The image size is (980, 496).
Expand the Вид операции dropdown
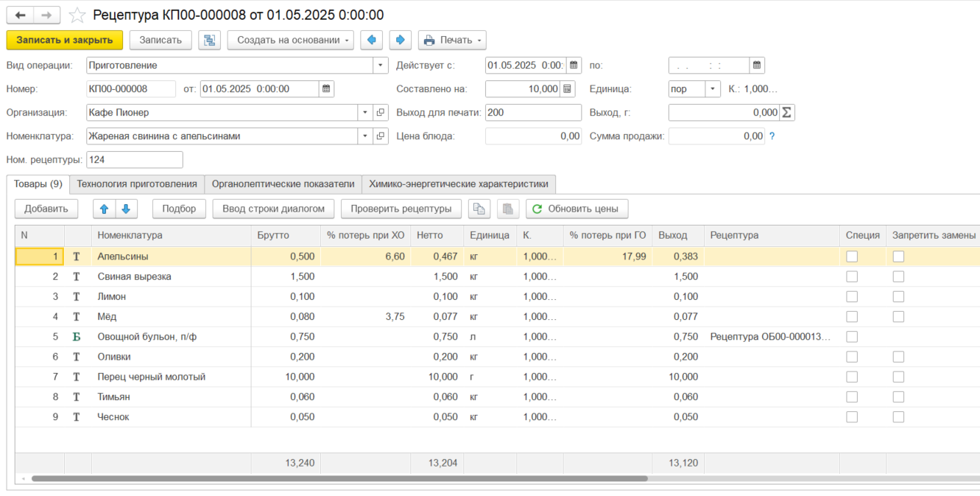coord(381,65)
